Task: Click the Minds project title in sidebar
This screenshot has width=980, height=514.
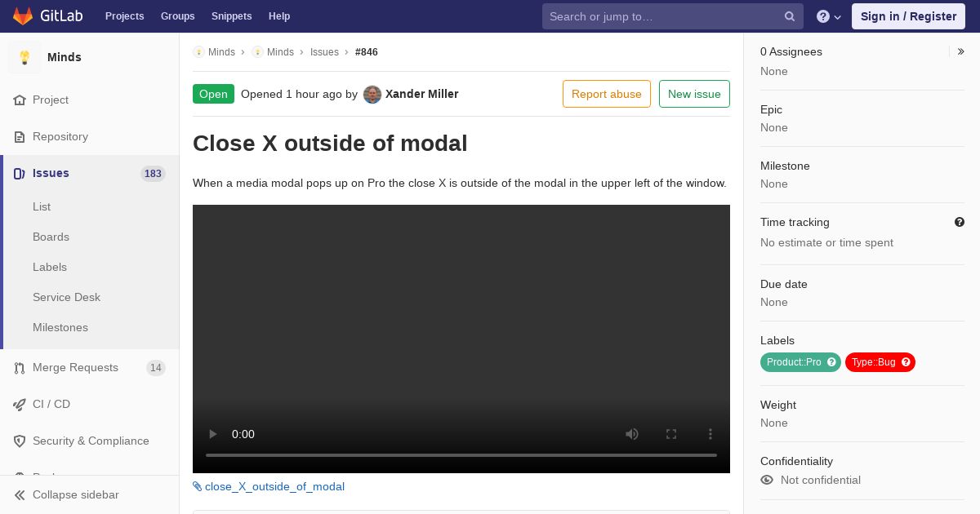Action: (65, 57)
